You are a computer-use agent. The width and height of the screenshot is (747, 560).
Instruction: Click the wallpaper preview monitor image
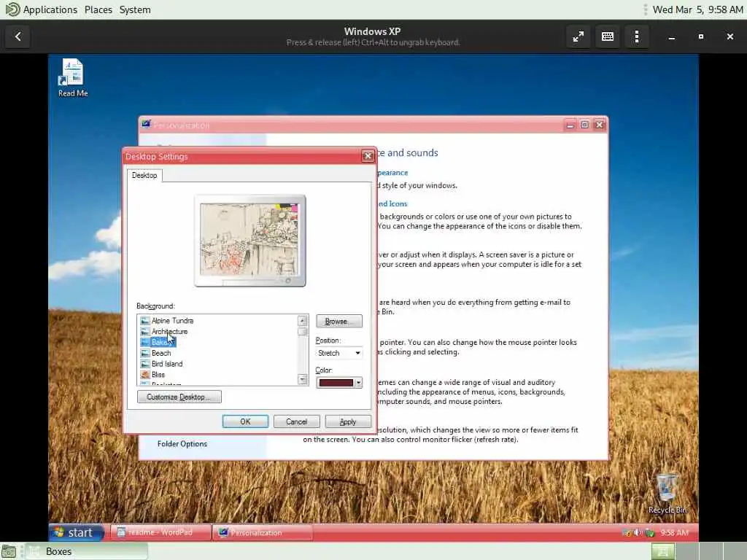[x=249, y=241]
